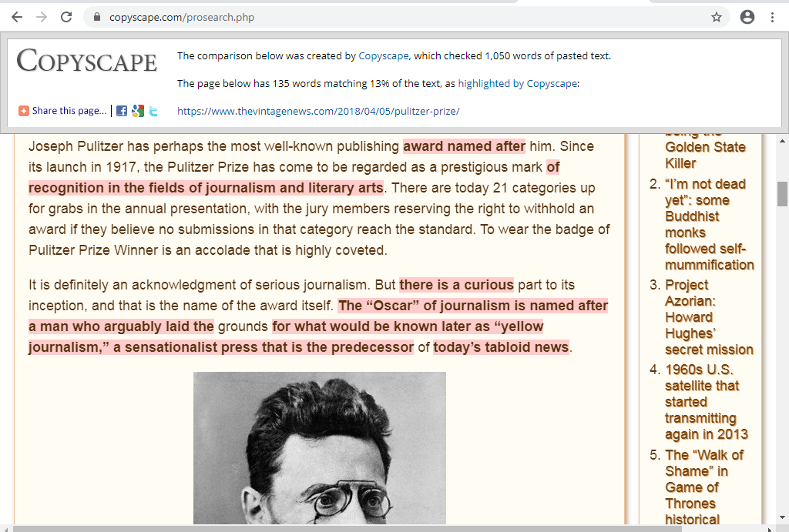The height and width of the screenshot is (532, 789).
Task: Open thevintagenews.com pulitzer-prize URL
Action: click(318, 111)
